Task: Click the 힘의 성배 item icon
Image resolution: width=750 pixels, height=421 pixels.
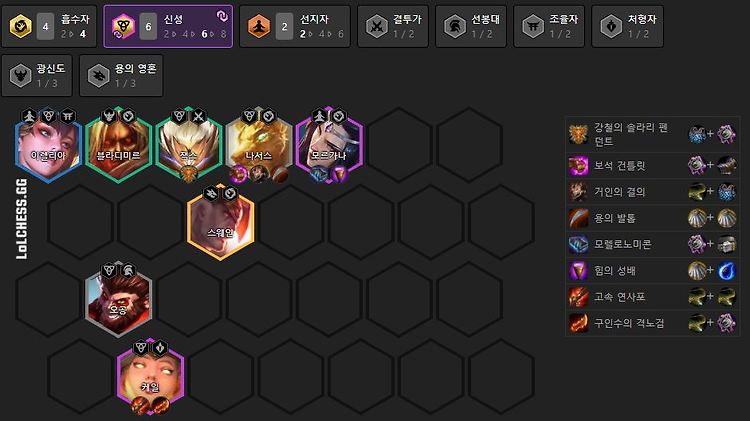Action: click(x=578, y=271)
